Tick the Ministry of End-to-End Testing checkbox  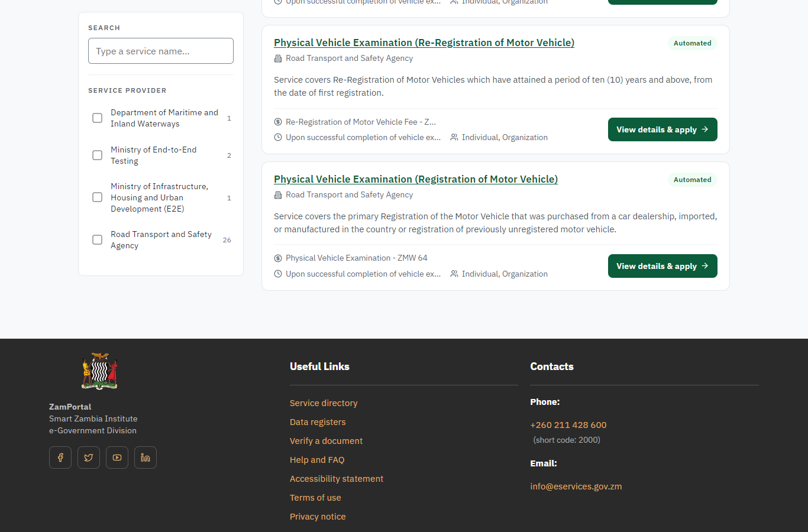coord(98,155)
